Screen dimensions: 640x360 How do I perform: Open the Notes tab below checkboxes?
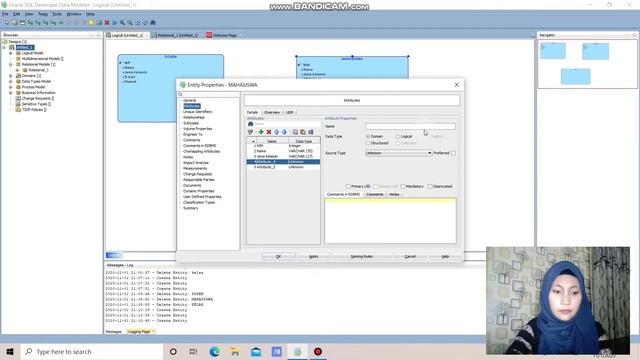point(394,194)
